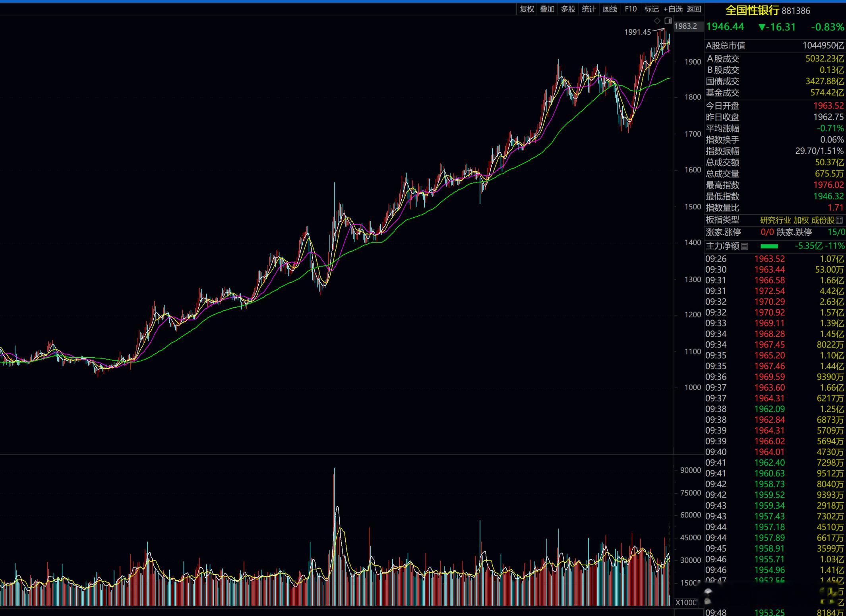Click 返回 to go back
This screenshot has height=616, width=846.
point(694,9)
